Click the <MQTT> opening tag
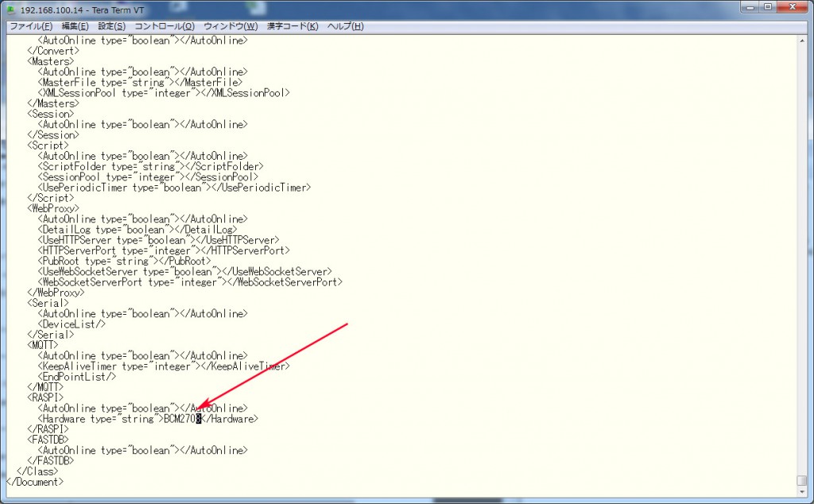Screen dimensions: 814x504 coord(43,345)
